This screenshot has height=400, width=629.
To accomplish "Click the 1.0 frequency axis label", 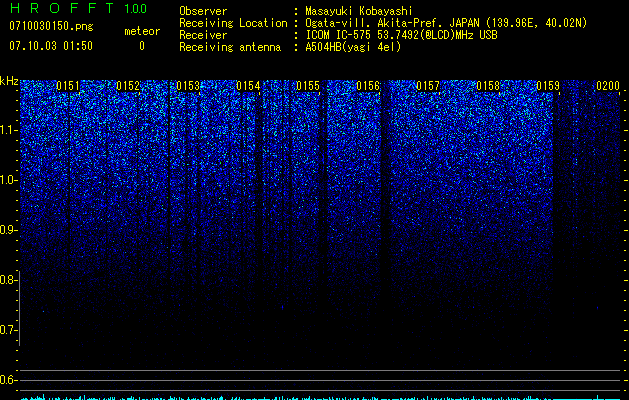I will (8, 180).
